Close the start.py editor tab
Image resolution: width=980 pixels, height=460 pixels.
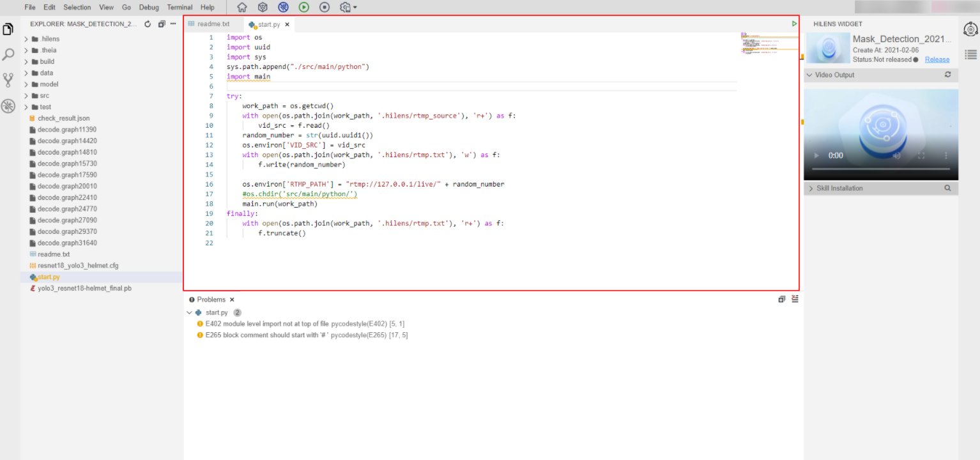point(287,24)
